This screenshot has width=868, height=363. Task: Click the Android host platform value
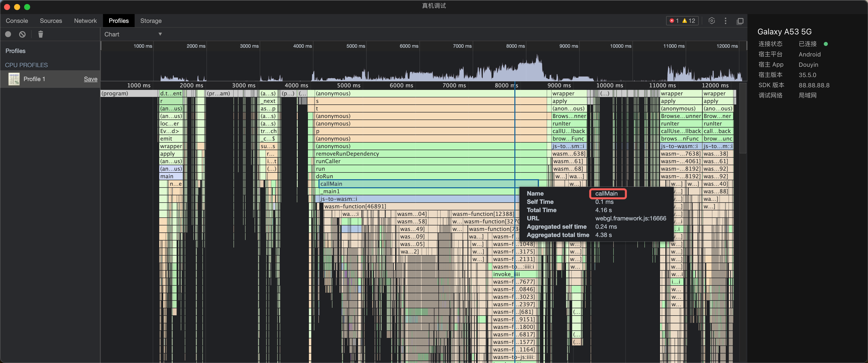809,54
